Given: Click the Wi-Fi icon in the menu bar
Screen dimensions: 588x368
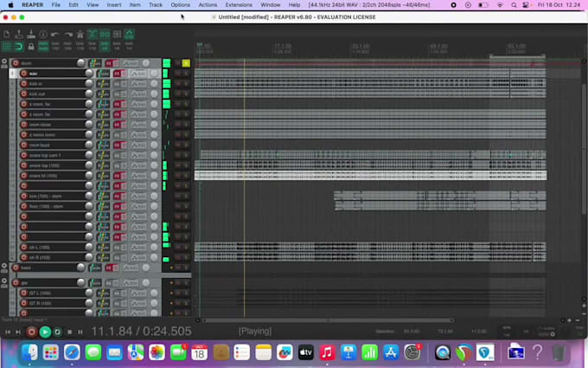Looking at the screenshot, I should [x=500, y=5].
